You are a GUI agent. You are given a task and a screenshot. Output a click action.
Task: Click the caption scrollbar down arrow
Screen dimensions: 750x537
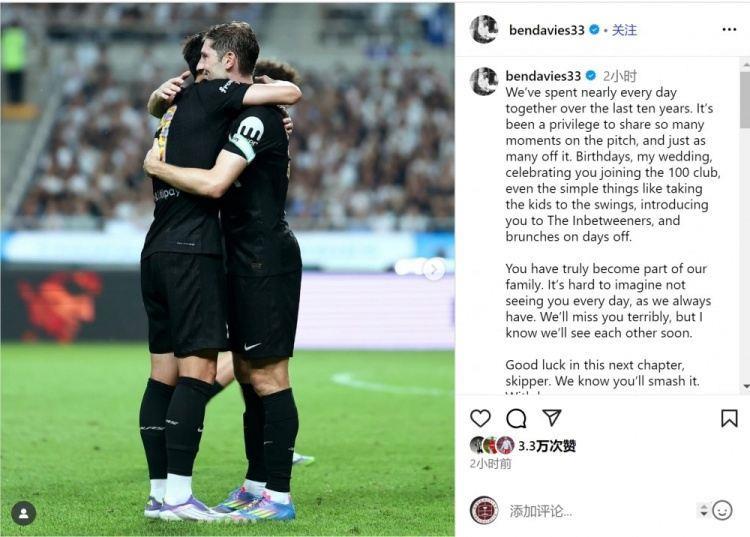tap(746, 386)
